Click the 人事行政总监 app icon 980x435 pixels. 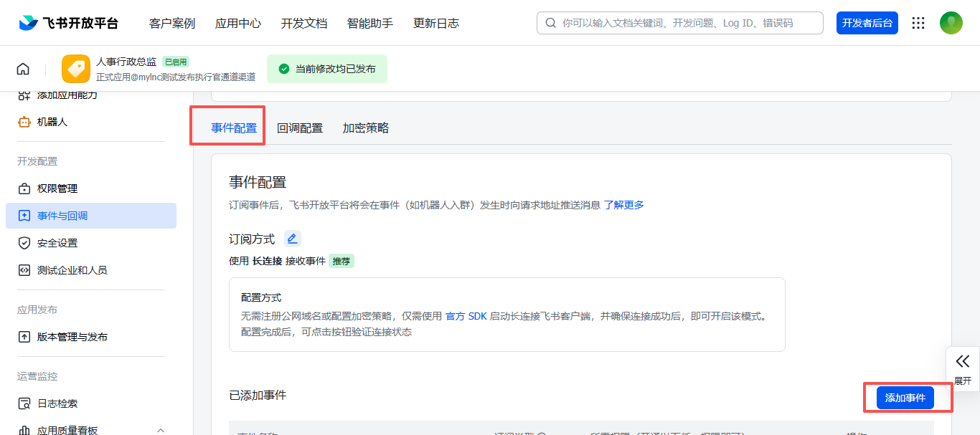(x=76, y=69)
